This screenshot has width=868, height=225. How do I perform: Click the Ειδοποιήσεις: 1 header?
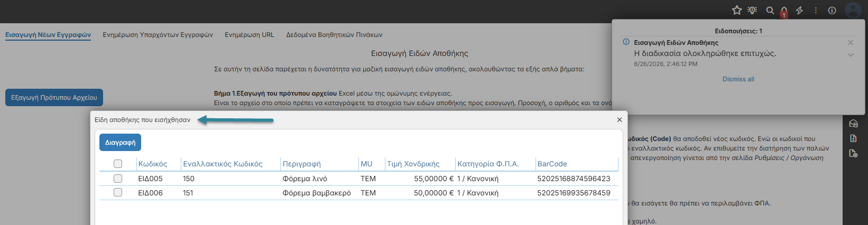point(738,31)
